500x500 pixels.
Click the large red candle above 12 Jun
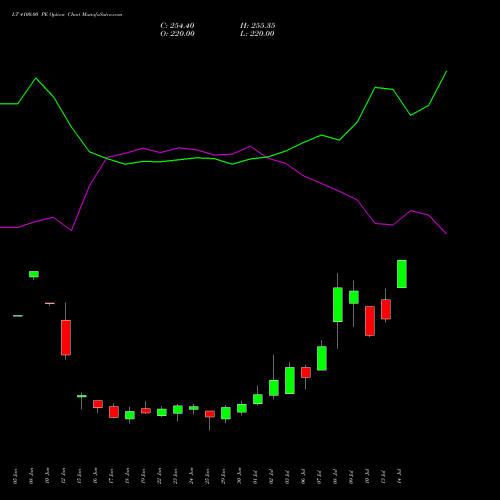66,337
